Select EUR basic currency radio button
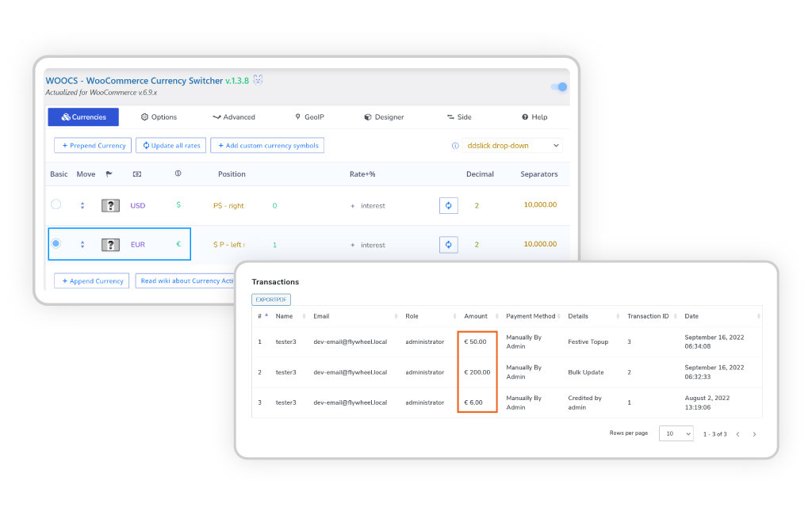Viewport: 812px width, 515px height. click(56, 243)
